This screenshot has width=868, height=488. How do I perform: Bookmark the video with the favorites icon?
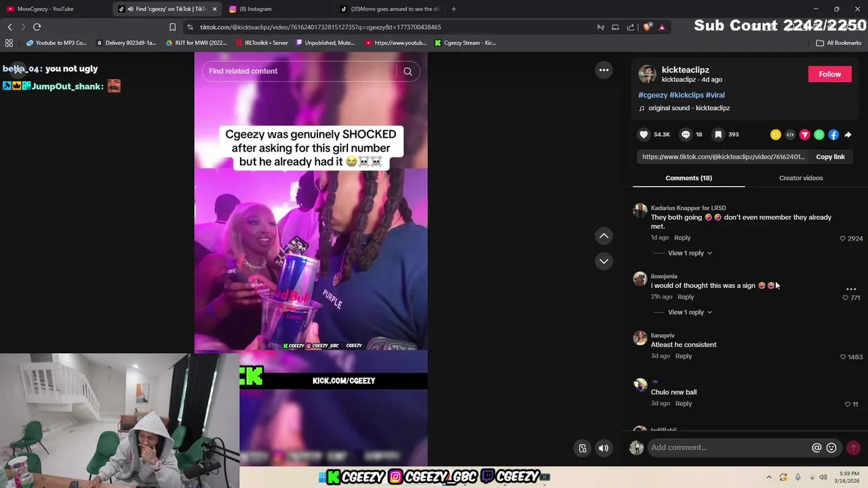[718, 134]
